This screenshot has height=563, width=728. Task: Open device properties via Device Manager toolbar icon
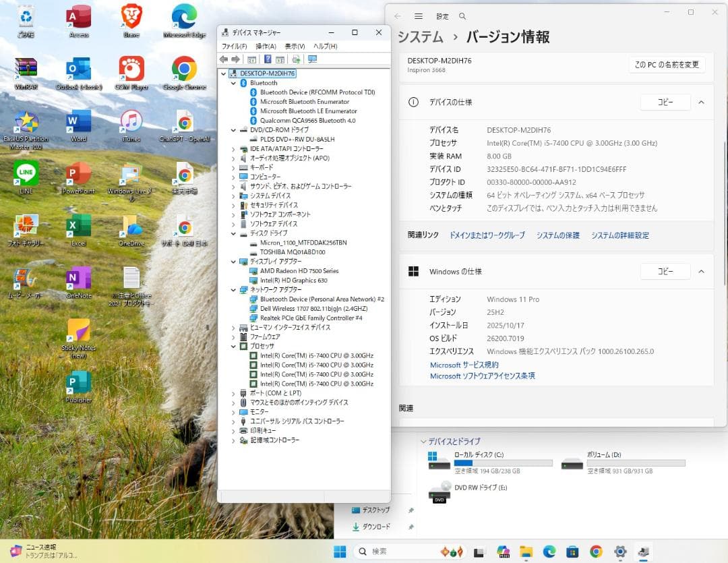[x=251, y=59]
